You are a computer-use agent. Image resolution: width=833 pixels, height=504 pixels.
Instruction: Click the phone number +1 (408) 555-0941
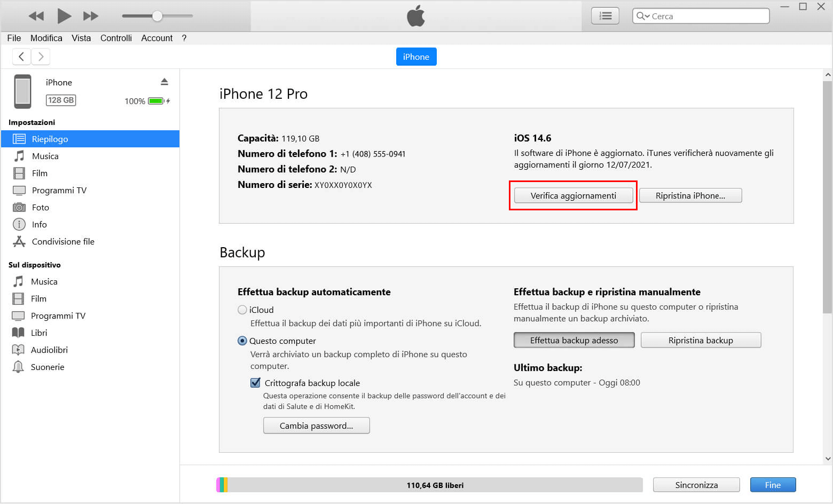pos(373,154)
